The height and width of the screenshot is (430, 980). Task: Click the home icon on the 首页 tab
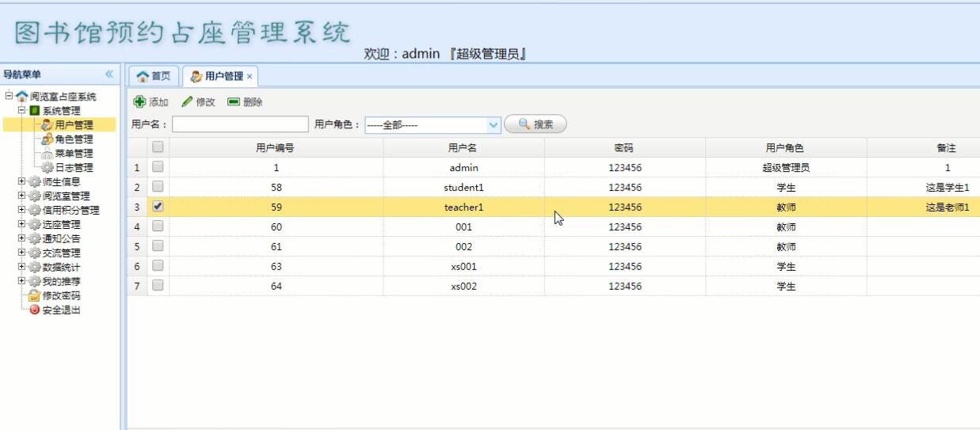(143, 76)
